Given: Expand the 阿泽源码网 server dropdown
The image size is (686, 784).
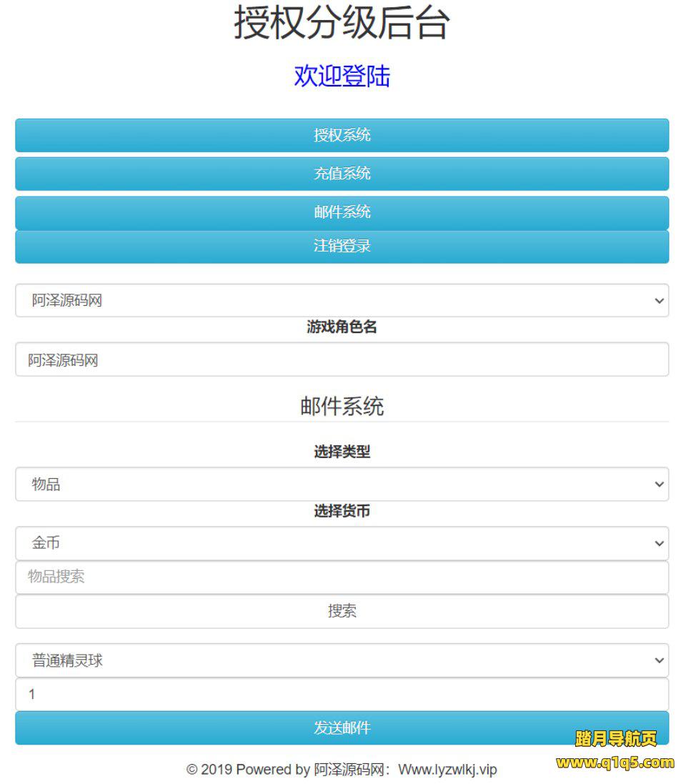Looking at the screenshot, I should coord(342,301).
